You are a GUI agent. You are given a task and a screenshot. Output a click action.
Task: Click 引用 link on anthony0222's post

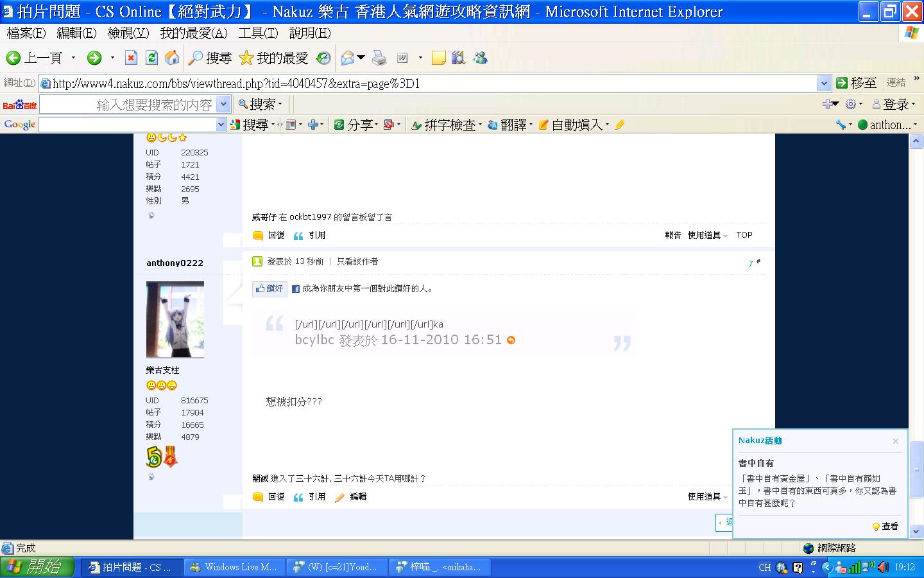click(x=316, y=497)
